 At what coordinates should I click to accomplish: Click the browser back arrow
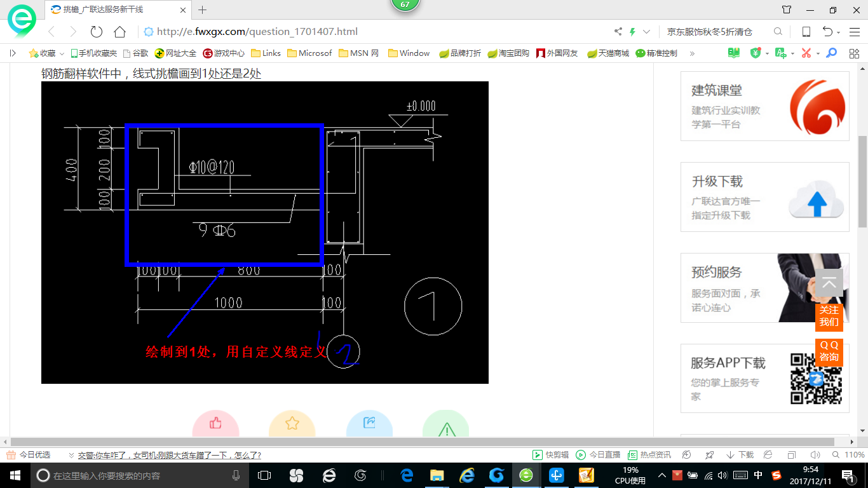pos(52,32)
